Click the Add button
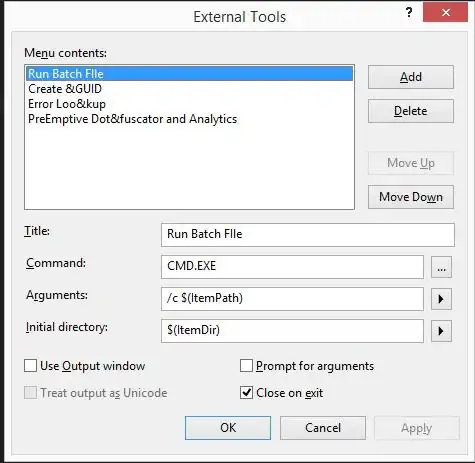 [411, 77]
